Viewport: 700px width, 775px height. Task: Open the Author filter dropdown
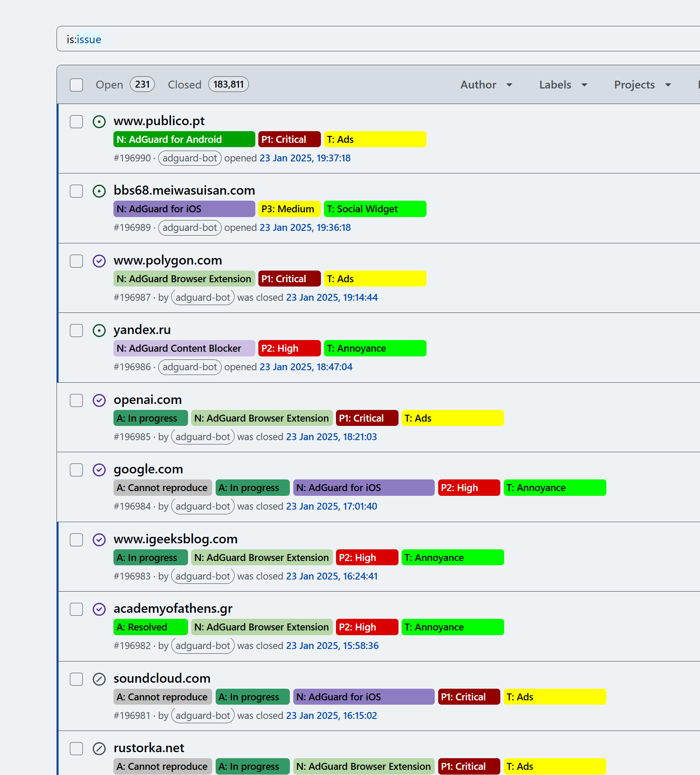[x=487, y=85]
